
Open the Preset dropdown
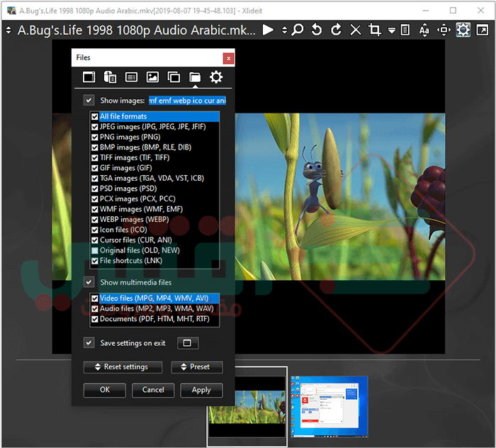197,367
